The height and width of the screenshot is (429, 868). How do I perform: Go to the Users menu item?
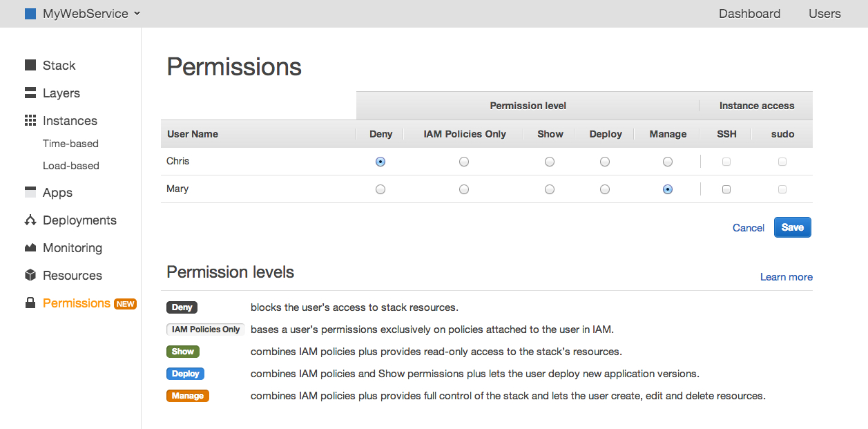pos(824,14)
